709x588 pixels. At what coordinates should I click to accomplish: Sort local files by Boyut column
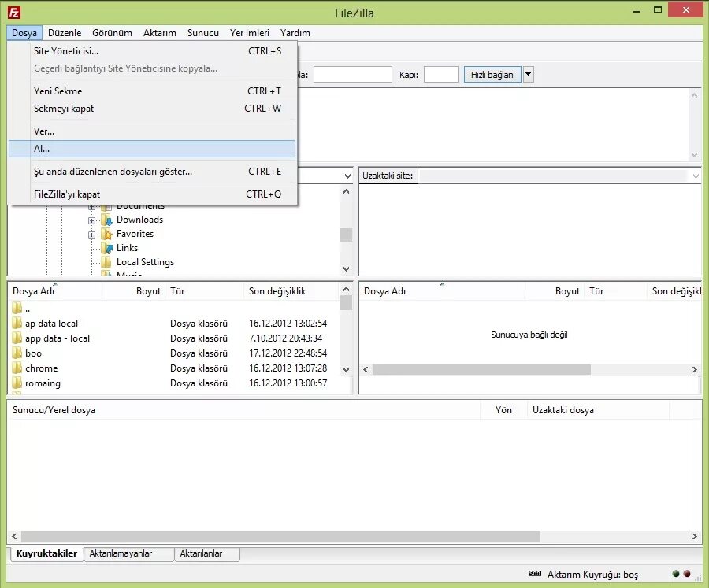[x=134, y=291]
